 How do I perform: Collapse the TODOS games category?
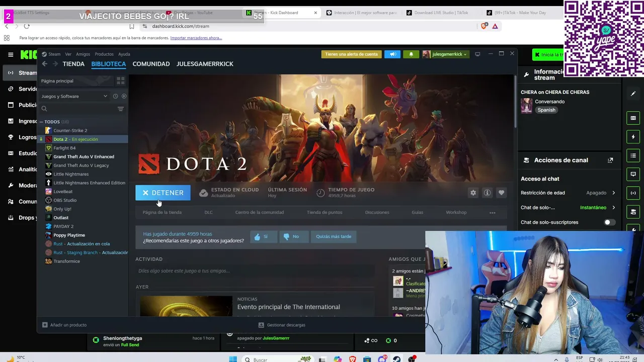point(41,122)
